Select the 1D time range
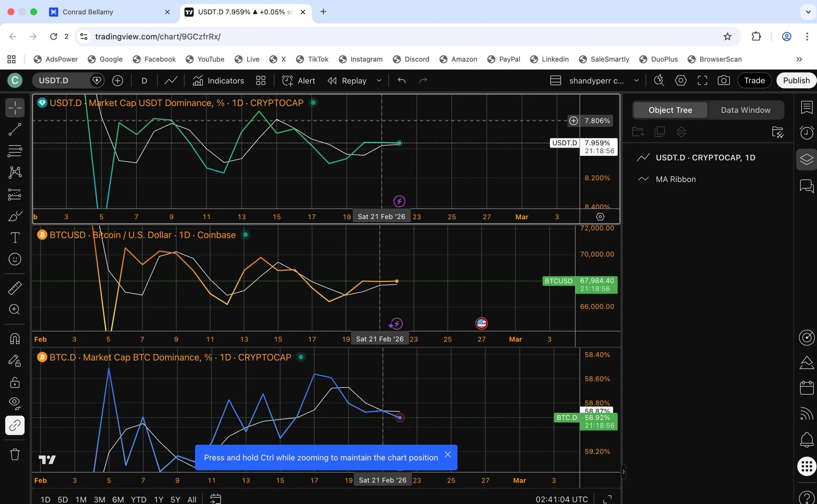 coord(45,499)
